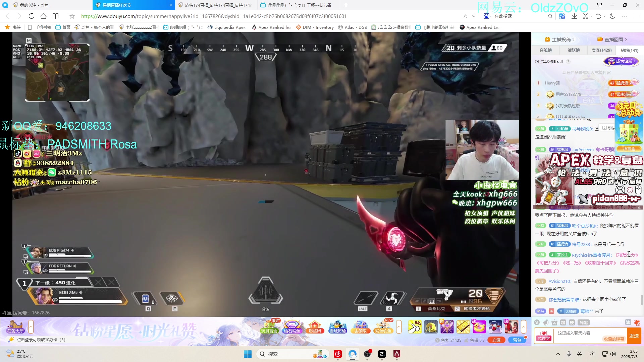The width and height of the screenshot is (644, 362).
Task: Open NetEase Cloud Music from taskbar
Action: 338,354
